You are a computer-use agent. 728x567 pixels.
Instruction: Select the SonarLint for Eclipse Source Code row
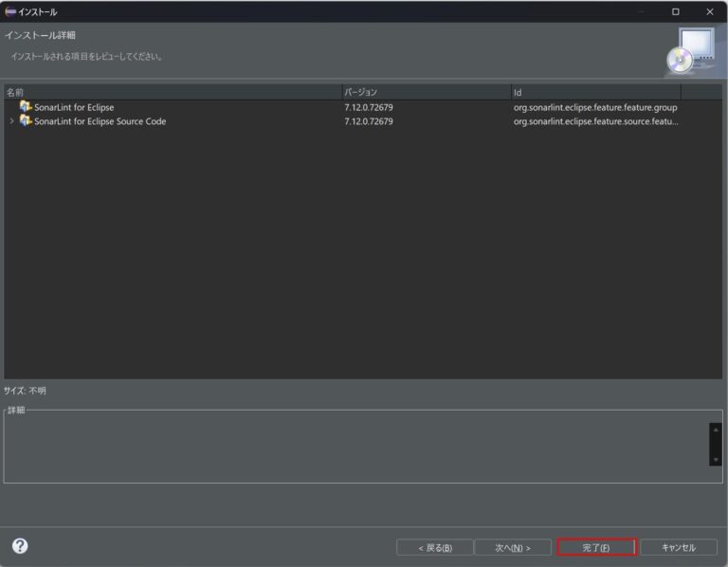click(x=100, y=121)
